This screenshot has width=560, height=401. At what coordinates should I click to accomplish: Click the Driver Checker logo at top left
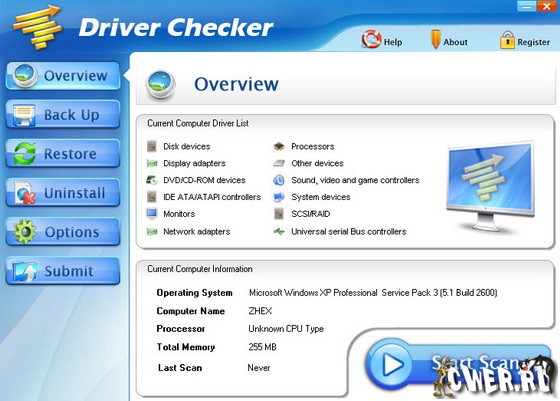tap(37, 26)
